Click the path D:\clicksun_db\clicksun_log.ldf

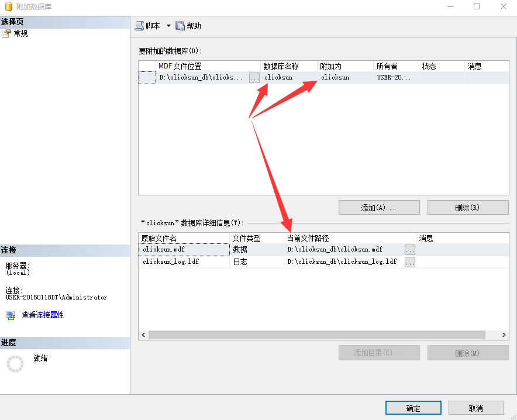342,261
